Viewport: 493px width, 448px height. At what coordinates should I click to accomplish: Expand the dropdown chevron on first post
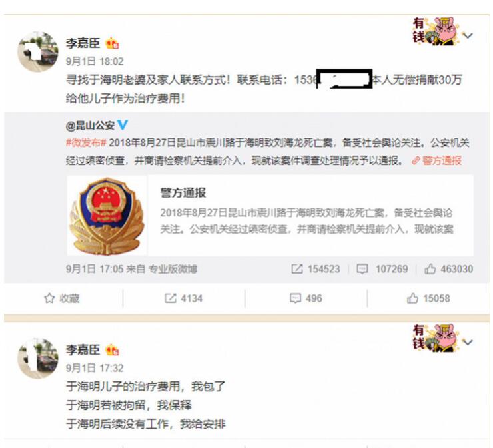[468, 35]
